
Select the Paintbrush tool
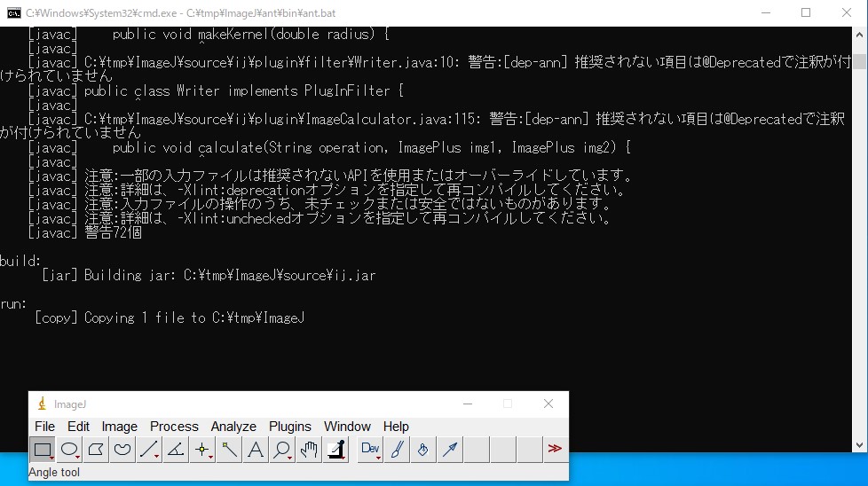click(397, 449)
